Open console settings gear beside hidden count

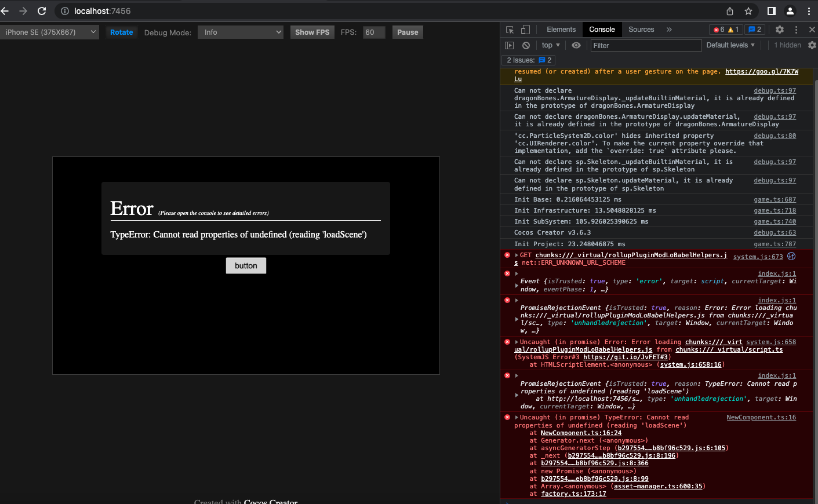coord(812,45)
